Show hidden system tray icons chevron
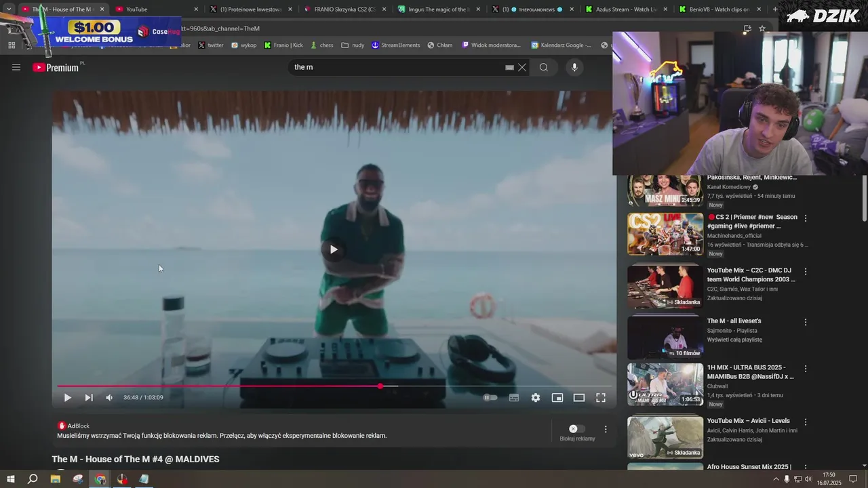This screenshot has width=868, height=488. 776,479
